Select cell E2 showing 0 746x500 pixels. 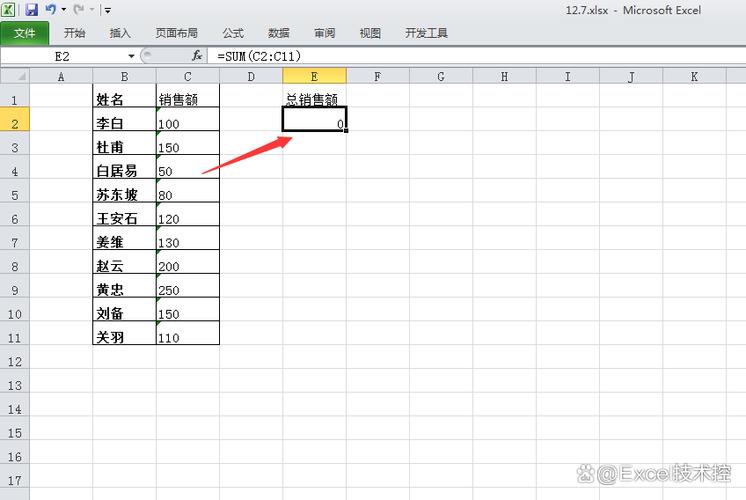[314, 119]
